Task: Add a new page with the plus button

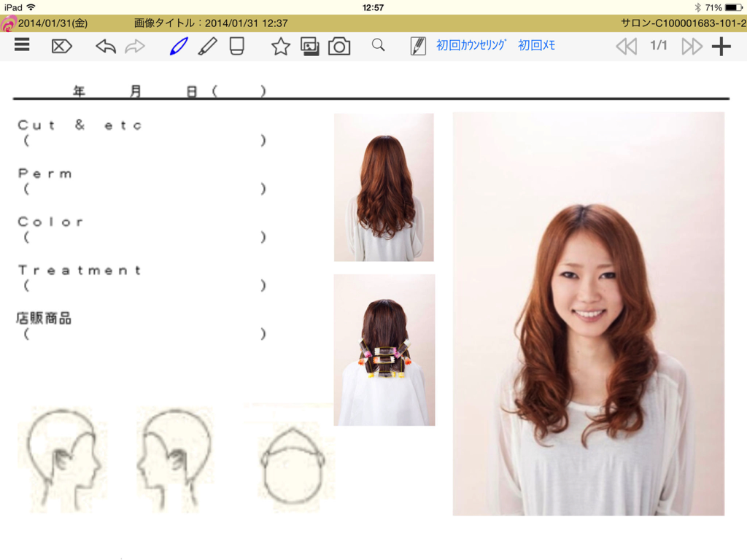Action: tap(721, 45)
